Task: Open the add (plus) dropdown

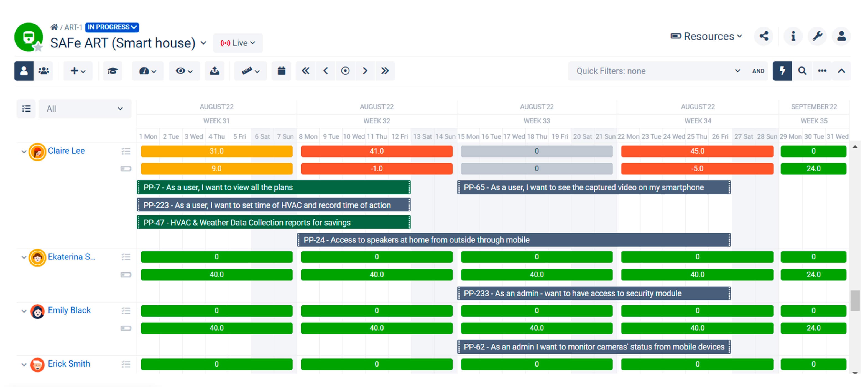Action: click(x=78, y=71)
